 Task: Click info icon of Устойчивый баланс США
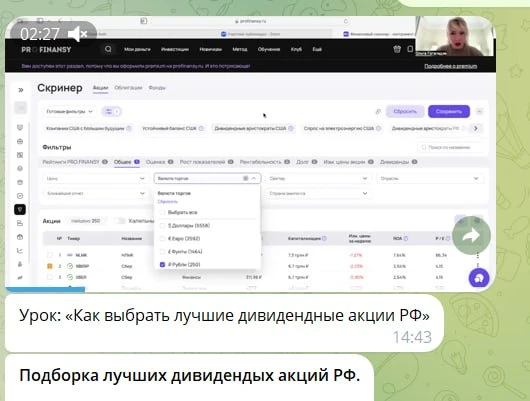pos(201,128)
